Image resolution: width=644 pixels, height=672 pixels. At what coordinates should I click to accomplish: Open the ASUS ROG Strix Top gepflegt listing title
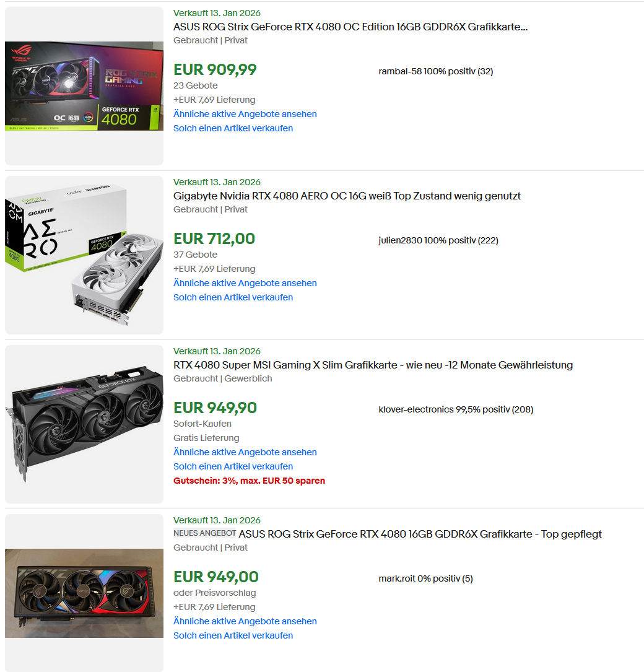(420, 534)
